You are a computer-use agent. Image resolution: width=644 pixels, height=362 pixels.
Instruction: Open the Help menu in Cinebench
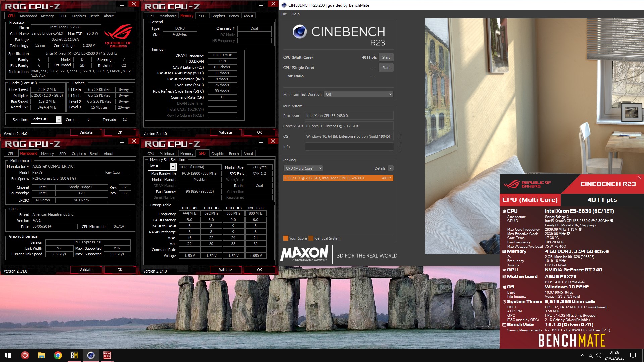point(296,14)
